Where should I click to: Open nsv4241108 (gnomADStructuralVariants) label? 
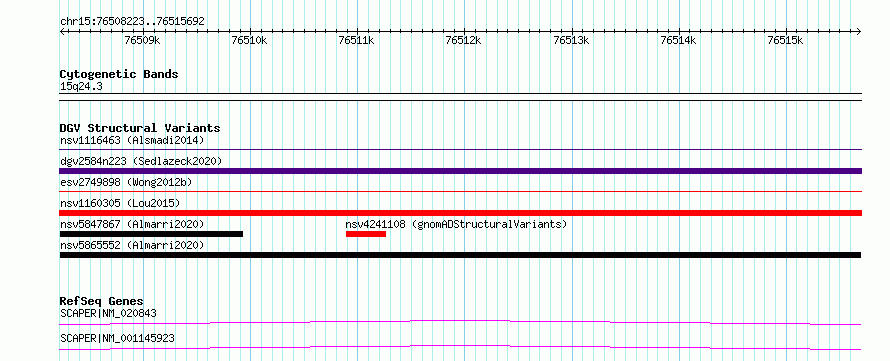pos(456,224)
